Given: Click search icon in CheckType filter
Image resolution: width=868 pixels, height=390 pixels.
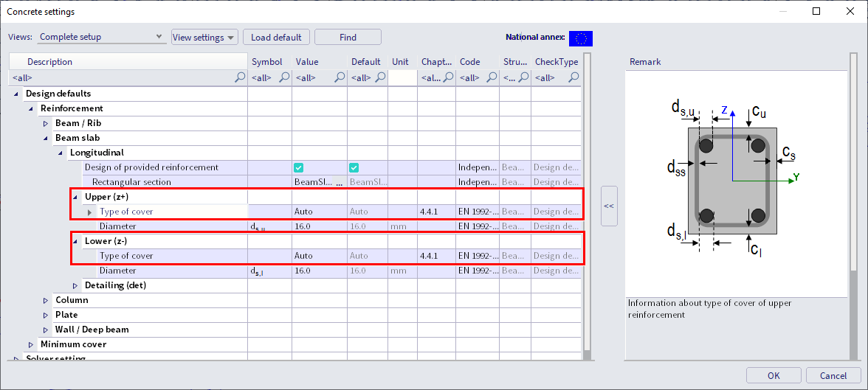Looking at the screenshot, I should [x=573, y=77].
